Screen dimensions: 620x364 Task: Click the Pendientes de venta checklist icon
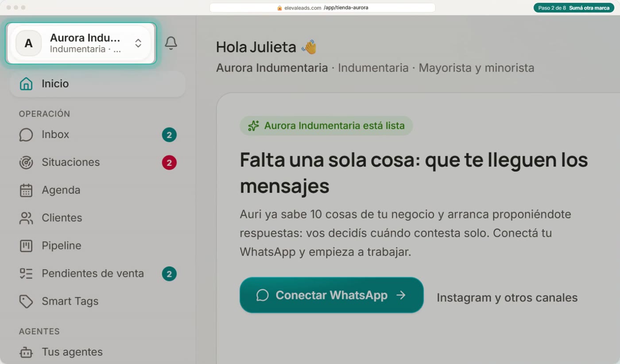26,274
